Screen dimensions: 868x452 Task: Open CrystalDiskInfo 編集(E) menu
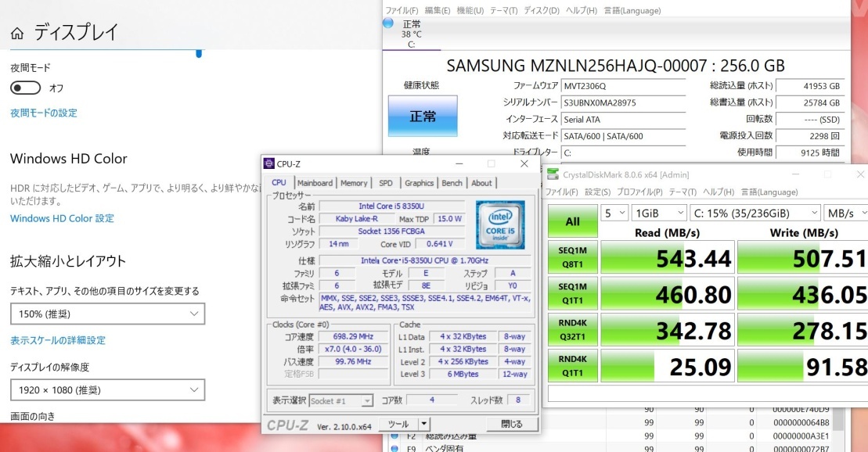tap(438, 10)
